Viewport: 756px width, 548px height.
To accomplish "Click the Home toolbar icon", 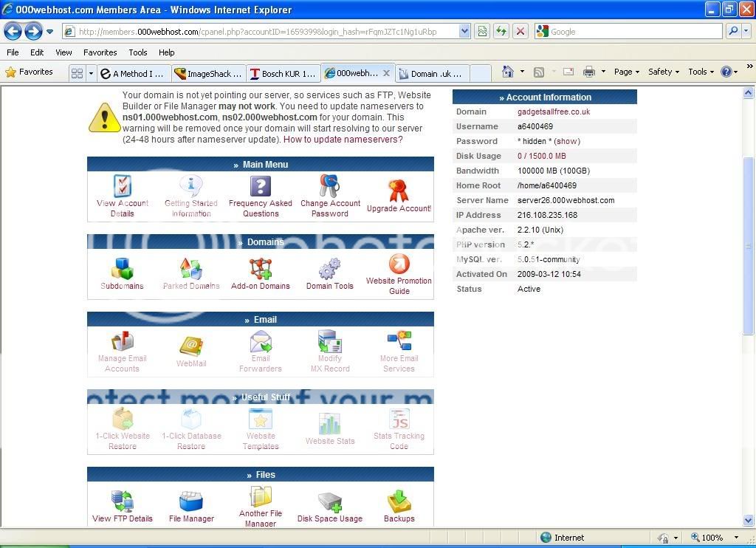I will 507,72.
